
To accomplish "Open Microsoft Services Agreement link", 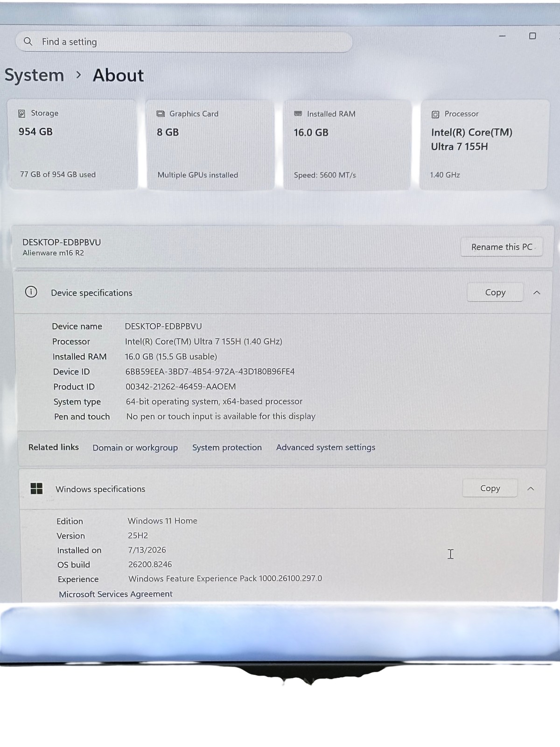I will tap(116, 594).
